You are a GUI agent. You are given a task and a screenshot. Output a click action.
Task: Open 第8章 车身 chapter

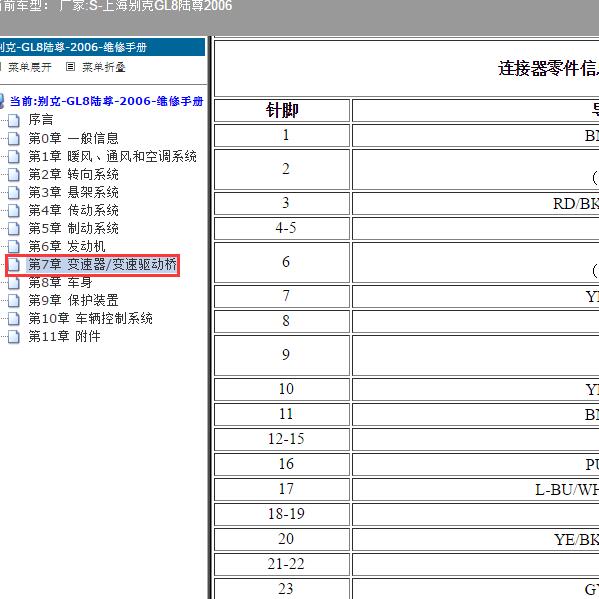[x=60, y=282]
